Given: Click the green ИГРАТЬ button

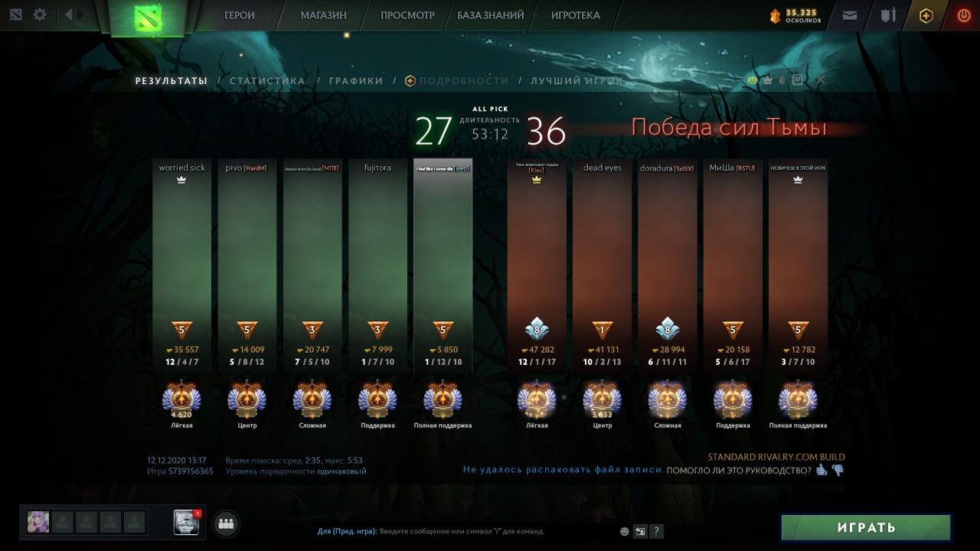Looking at the screenshot, I should point(866,527).
